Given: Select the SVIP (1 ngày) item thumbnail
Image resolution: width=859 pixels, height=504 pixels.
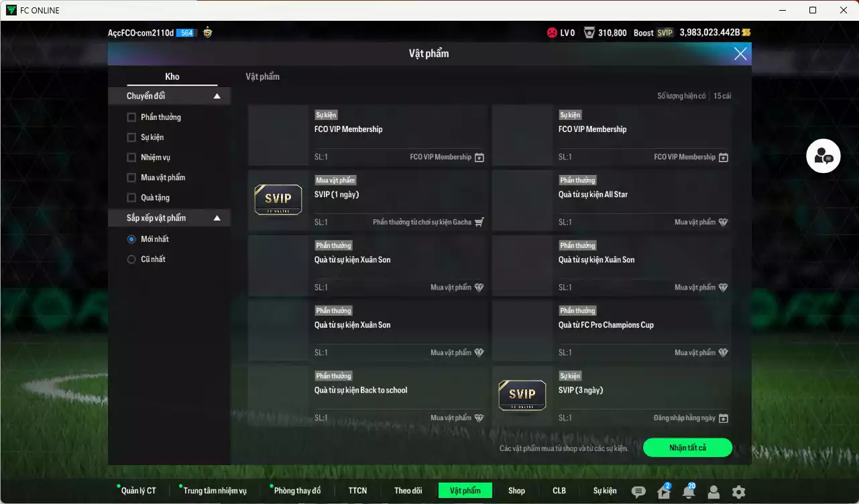Looking at the screenshot, I should (278, 200).
